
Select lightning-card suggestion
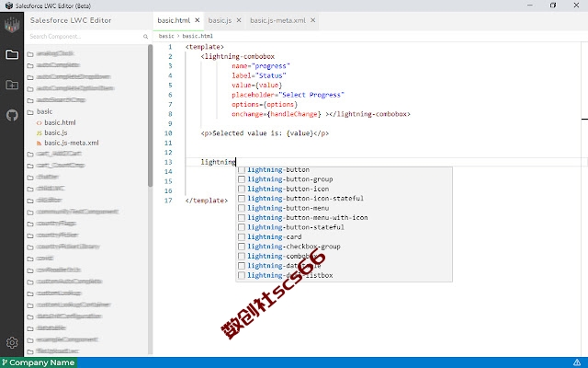tap(344, 237)
